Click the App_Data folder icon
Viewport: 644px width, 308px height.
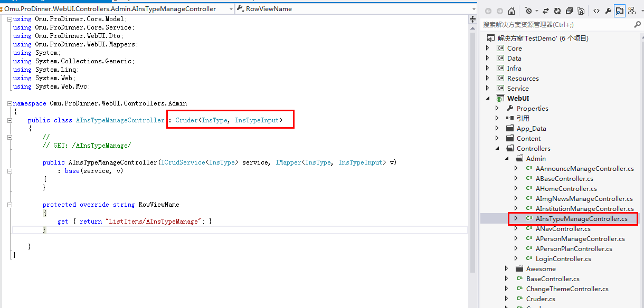pos(510,128)
